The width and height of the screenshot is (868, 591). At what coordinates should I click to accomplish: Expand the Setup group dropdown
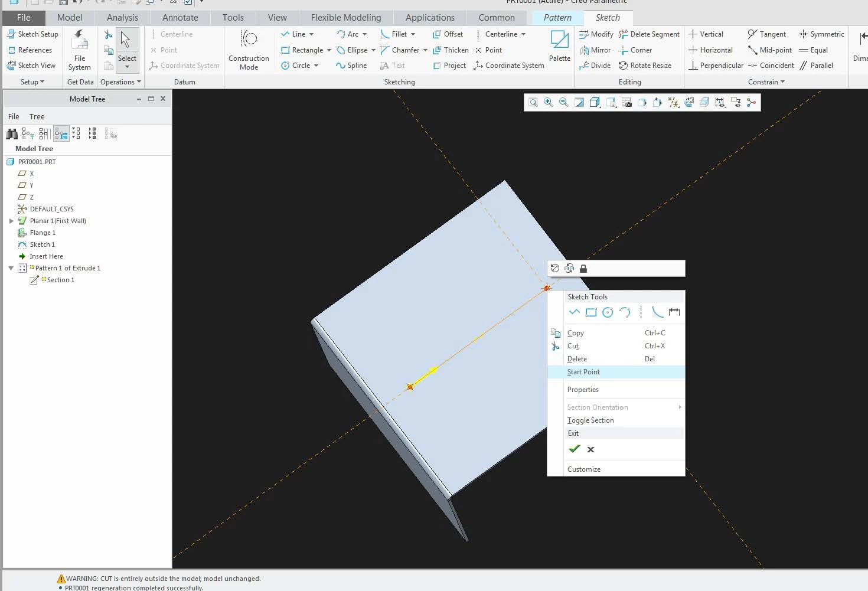[x=32, y=82]
